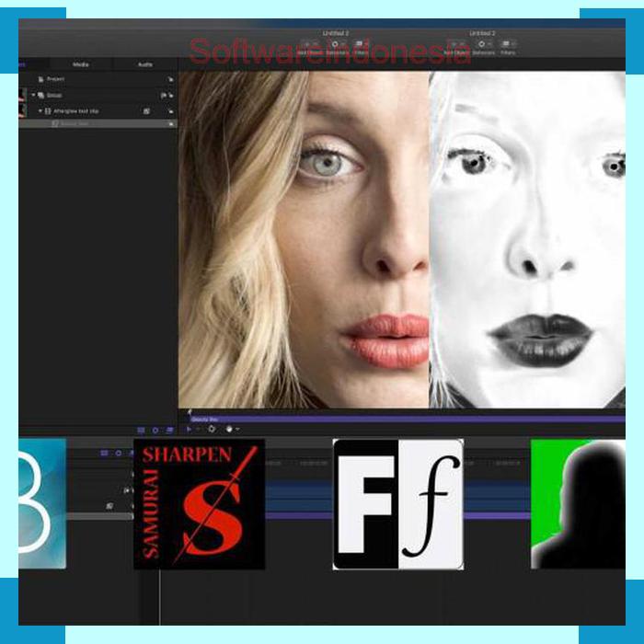Click the isolate icon on Group row
The image size is (644, 644).
(x=163, y=96)
